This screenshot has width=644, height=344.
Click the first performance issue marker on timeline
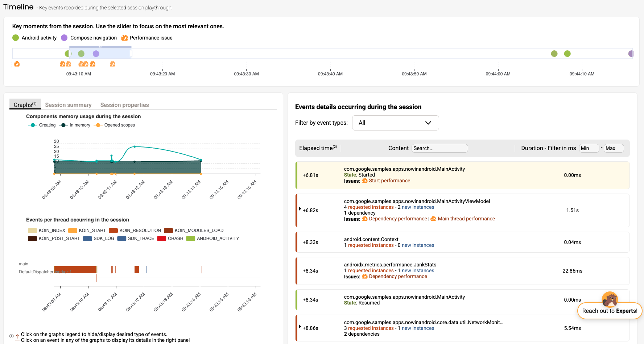(x=17, y=64)
